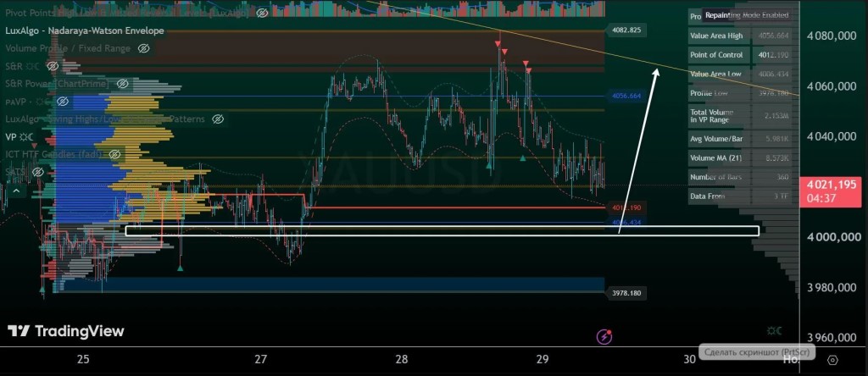Click the Value Area High table cell

(x=719, y=36)
